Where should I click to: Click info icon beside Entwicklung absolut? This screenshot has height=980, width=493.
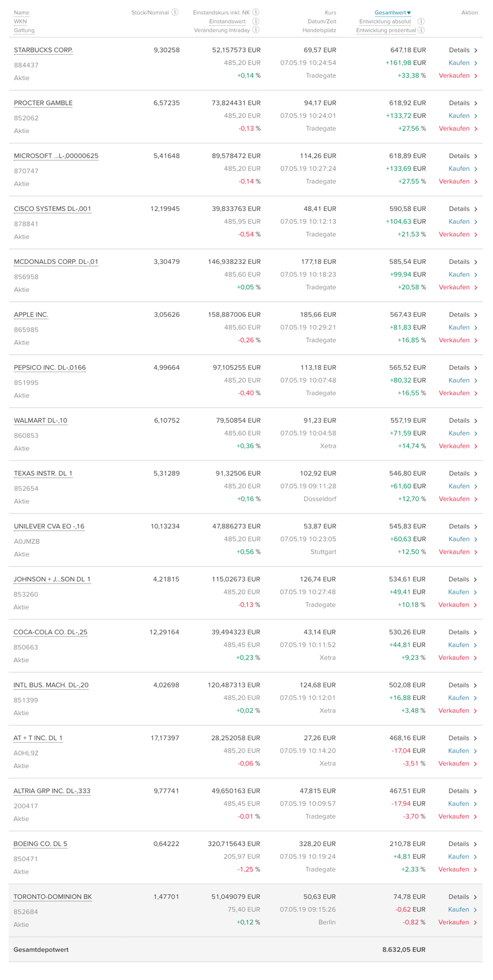tap(422, 21)
